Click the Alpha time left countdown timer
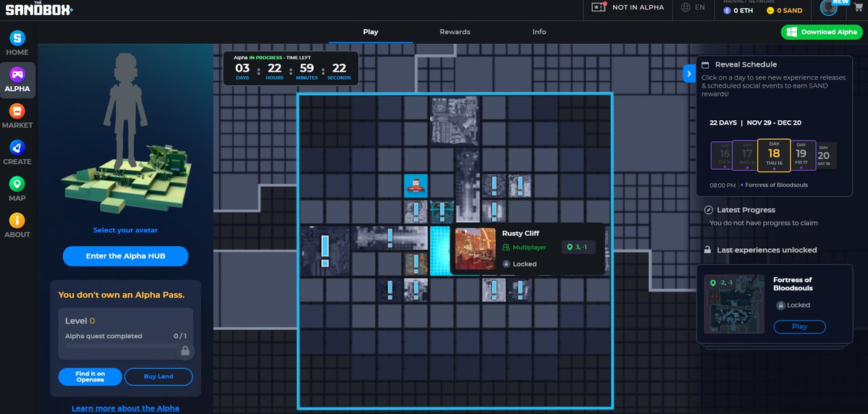868x414 pixels. [x=291, y=69]
